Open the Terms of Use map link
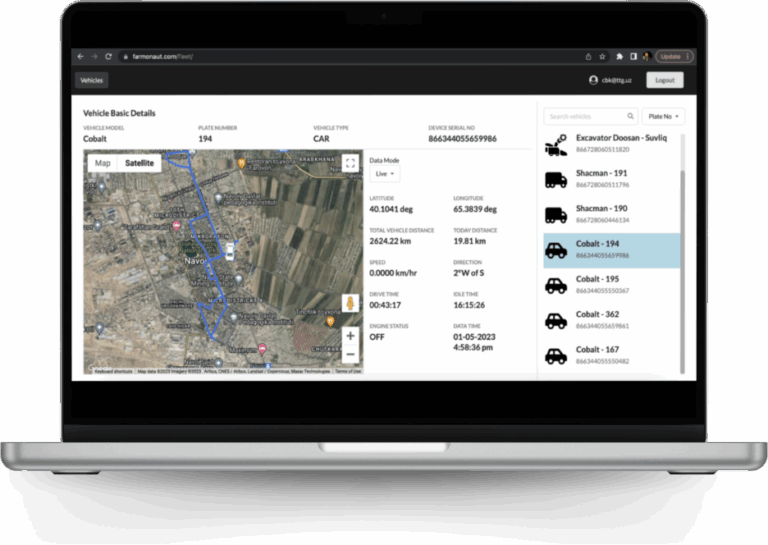This screenshot has height=545, width=768. coord(348,371)
